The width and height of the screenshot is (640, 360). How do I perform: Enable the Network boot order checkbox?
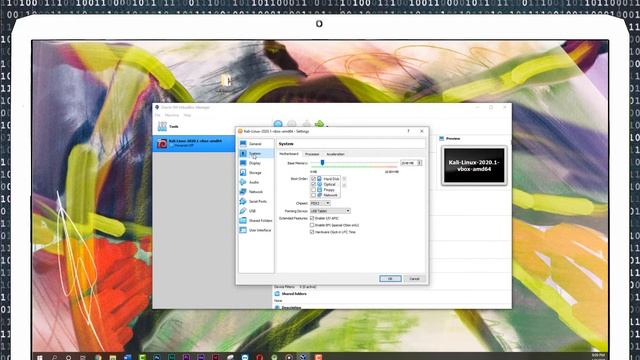click(313, 195)
